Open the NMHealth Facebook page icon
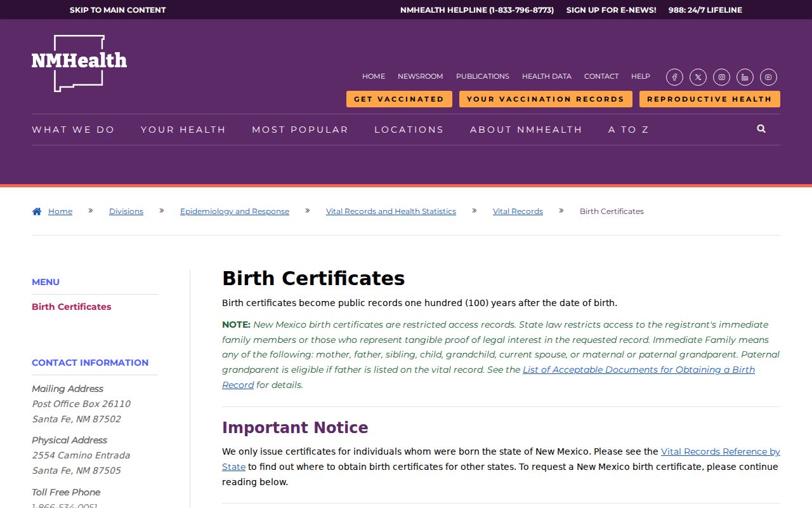This screenshot has height=508, width=812. point(674,77)
